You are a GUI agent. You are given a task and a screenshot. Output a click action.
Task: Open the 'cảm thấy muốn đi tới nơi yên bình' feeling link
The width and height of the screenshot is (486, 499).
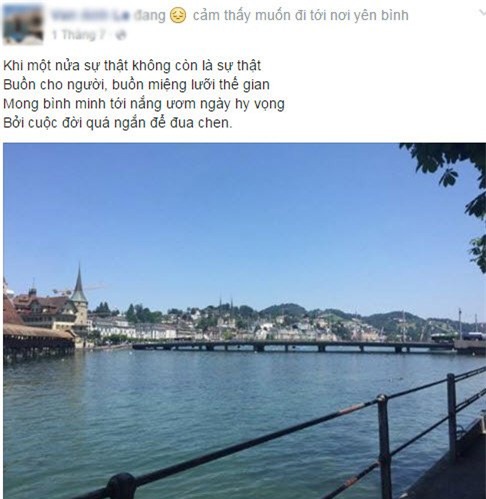click(300, 15)
